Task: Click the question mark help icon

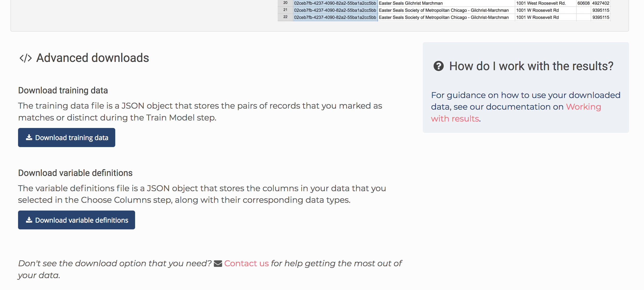Action: 439,66
